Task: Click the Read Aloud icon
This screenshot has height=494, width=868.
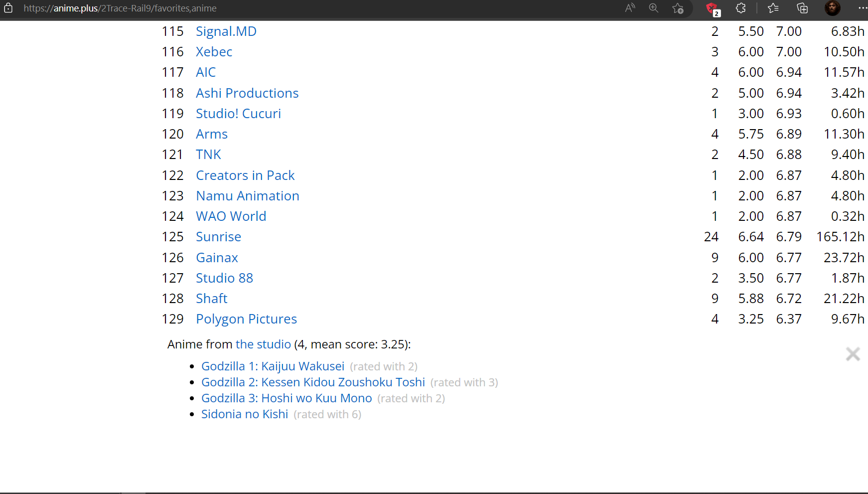Action: tap(630, 8)
